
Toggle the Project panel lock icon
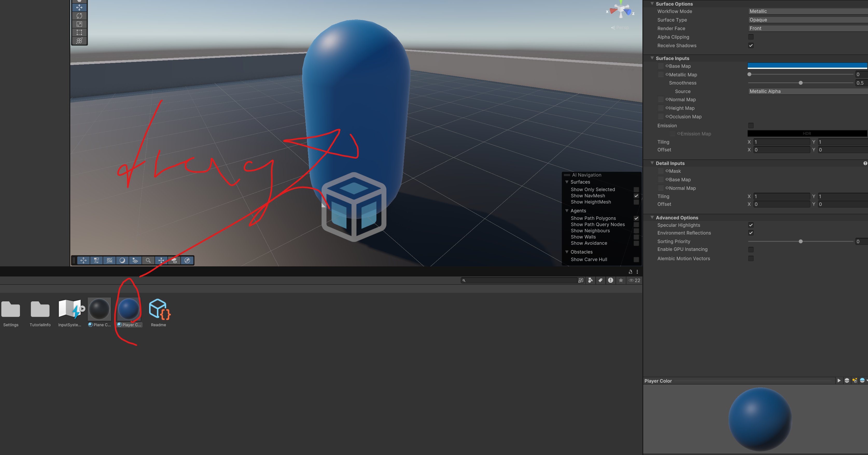point(630,272)
